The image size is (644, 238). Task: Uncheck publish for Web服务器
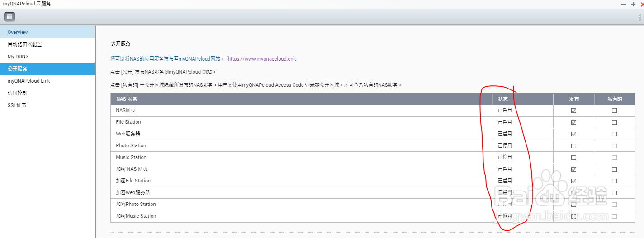point(574,134)
